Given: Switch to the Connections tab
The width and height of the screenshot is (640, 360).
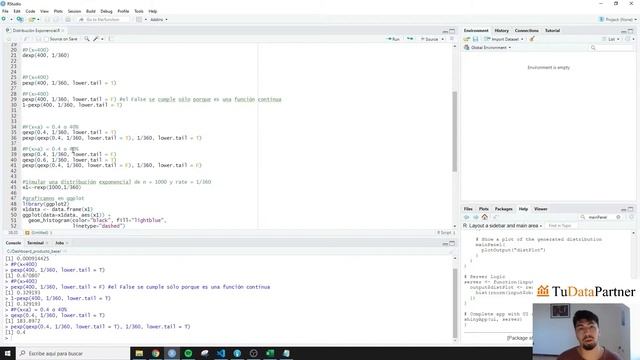Looking at the screenshot, I should pyautogui.click(x=527, y=31).
